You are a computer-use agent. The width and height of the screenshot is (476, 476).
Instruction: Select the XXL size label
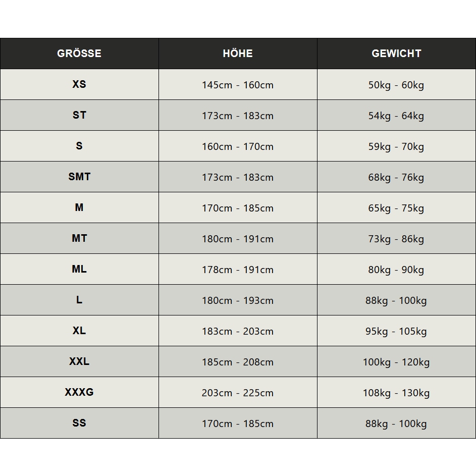tap(79, 361)
